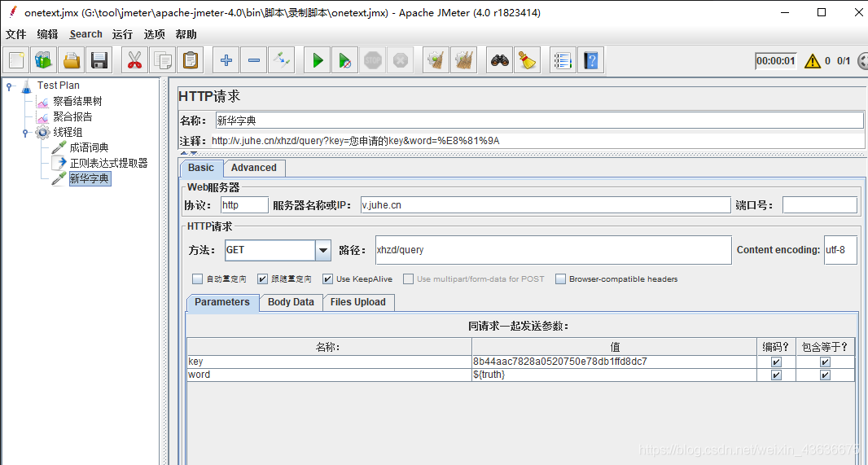Open the 文件 menu
The image size is (868, 465).
(x=16, y=34)
